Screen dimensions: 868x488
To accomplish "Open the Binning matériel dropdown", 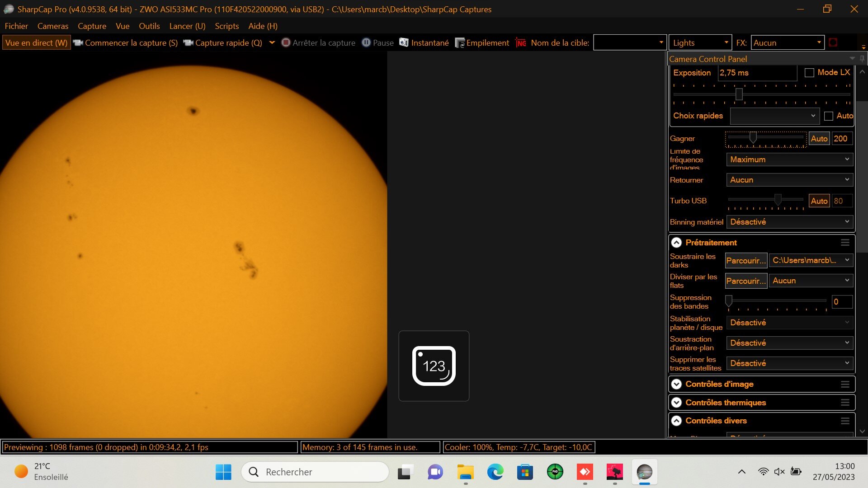I will (x=789, y=222).
